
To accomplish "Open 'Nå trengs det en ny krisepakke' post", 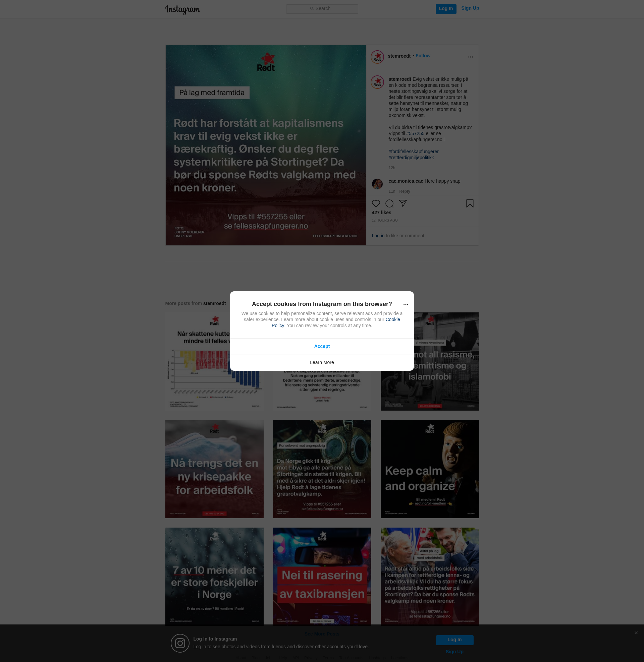I will pyautogui.click(x=214, y=469).
